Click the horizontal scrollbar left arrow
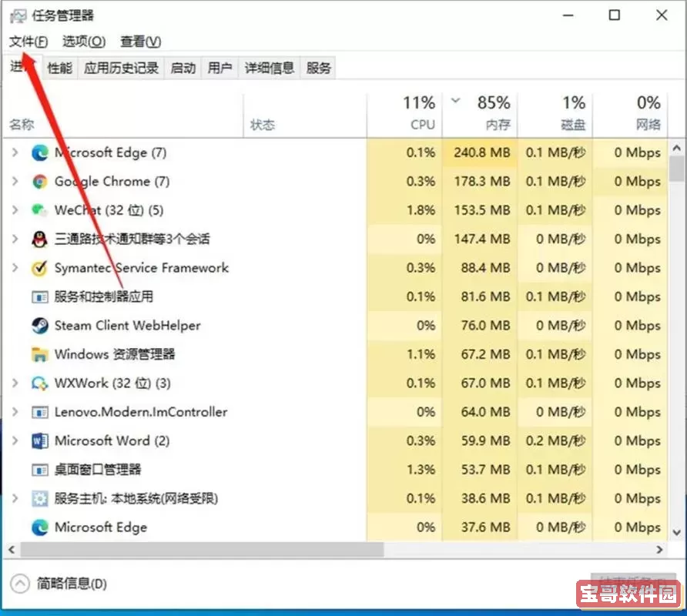This screenshot has height=616, width=687. 12,550
